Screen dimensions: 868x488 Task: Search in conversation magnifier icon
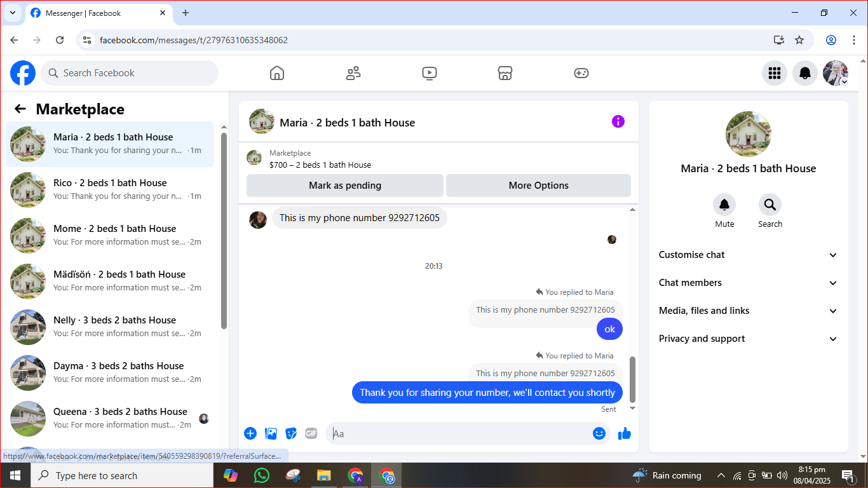click(770, 205)
